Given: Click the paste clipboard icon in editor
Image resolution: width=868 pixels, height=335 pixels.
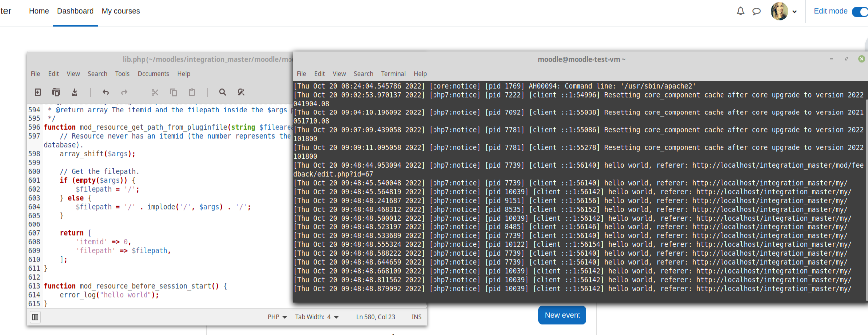Looking at the screenshot, I should point(192,92).
